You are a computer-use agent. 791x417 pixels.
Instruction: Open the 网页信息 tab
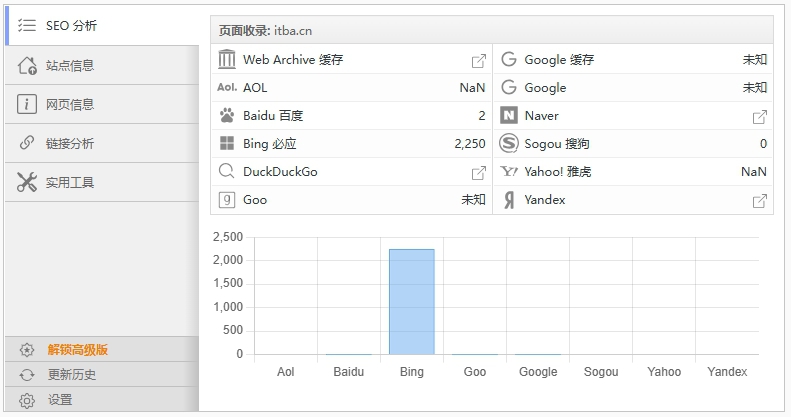[103, 104]
